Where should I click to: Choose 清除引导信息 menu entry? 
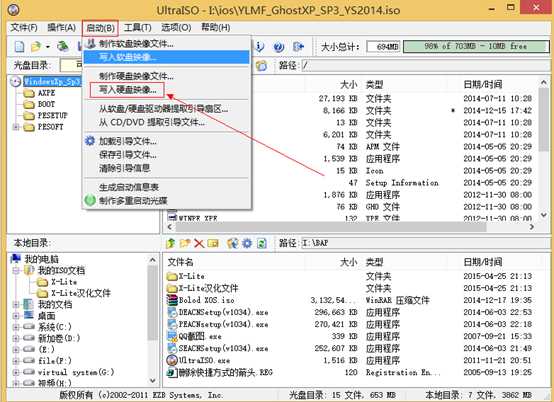pyautogui.click(x=167, y=168)
